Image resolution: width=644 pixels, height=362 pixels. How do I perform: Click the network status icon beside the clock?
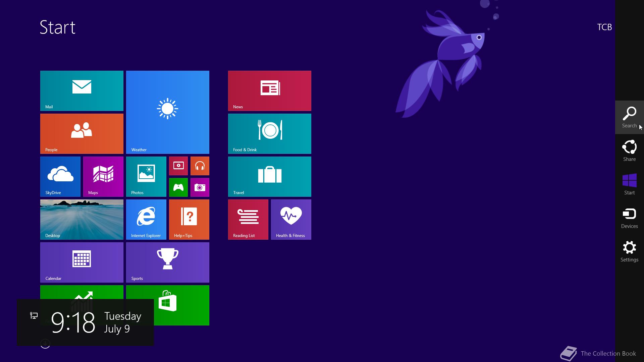(x=34, y=315)
